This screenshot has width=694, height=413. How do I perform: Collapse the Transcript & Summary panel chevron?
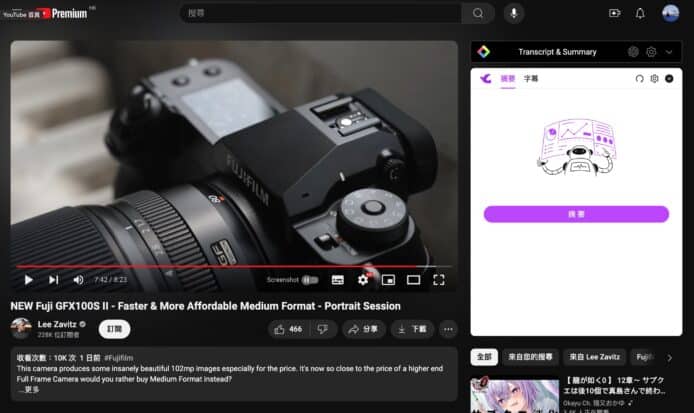tap(669, 51)
